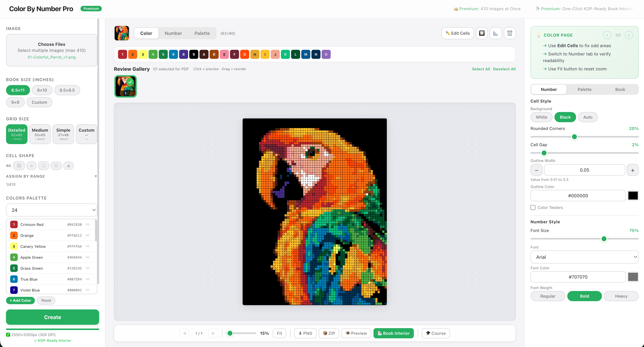
Task: Enable the Color Testers checkbox
Action: tap(533, 207)
